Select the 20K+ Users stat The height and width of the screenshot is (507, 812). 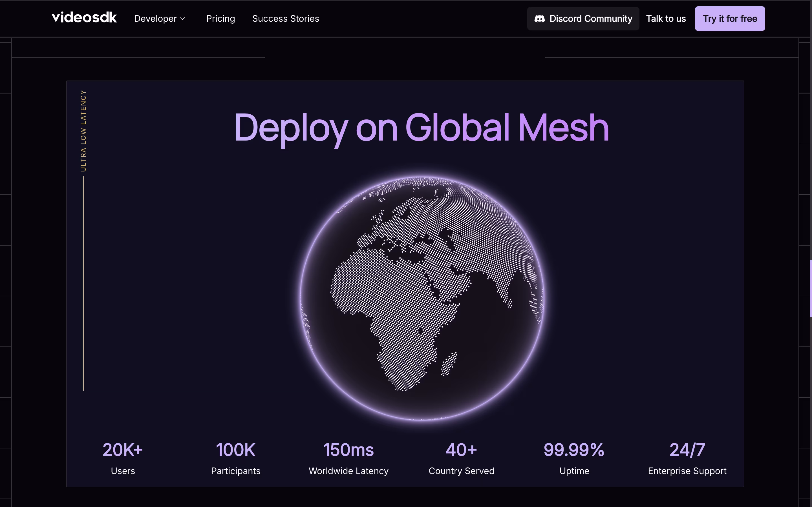click(x=123, y=457)
